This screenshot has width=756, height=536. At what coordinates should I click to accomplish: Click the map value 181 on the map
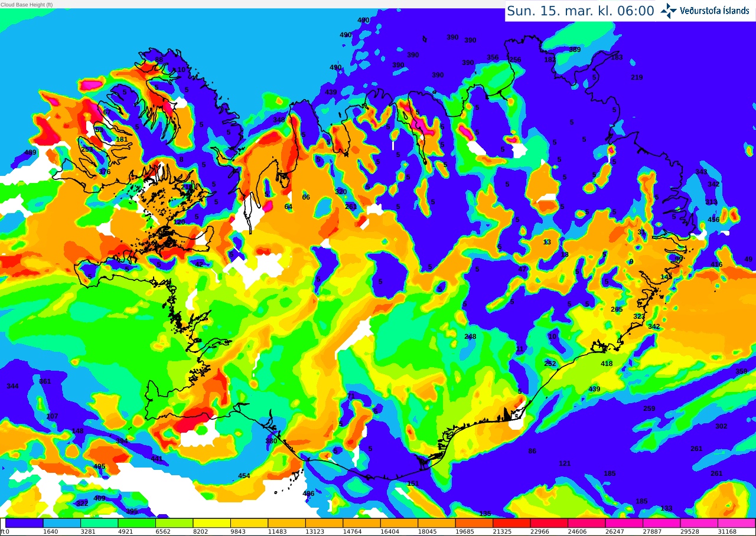pyautogui.click(x=122, y=139)
